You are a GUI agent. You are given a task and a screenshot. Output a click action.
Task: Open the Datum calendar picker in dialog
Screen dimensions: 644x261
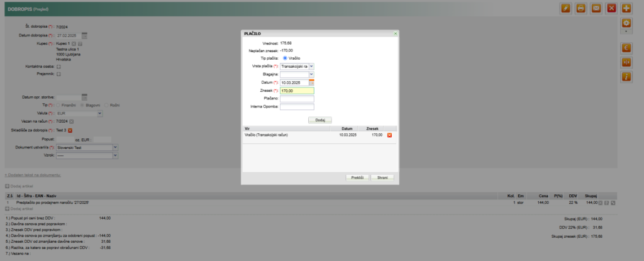pos(312,82)
